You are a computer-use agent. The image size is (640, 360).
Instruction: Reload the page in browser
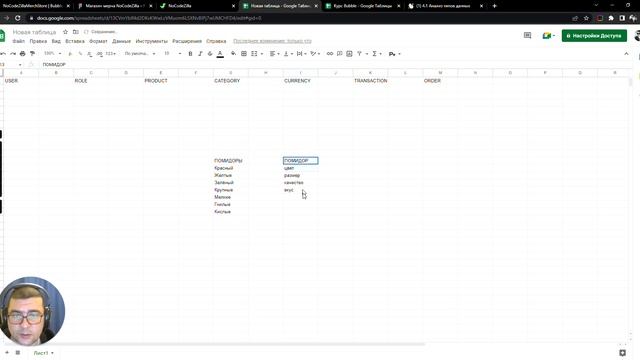(x=18, y=18)
